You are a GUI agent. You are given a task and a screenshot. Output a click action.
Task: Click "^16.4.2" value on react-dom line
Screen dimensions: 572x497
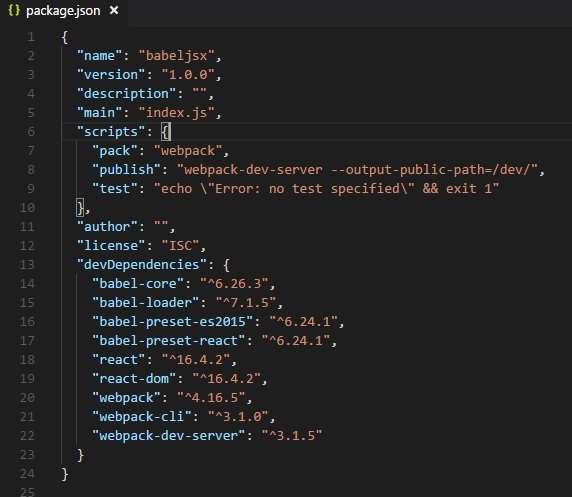pos(227,378)
